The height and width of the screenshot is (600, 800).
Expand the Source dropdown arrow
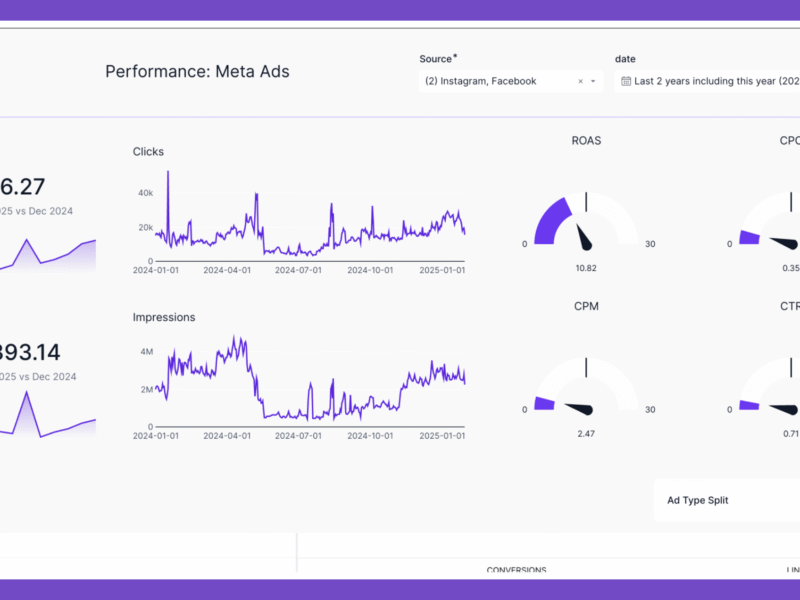coord(593,81)
